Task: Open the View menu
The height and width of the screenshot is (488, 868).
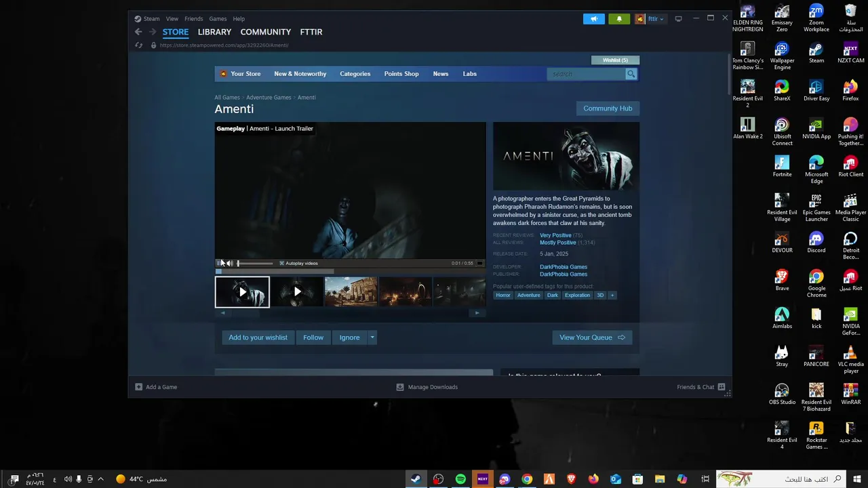Action: pyautogui.click(x=172, y=19)
